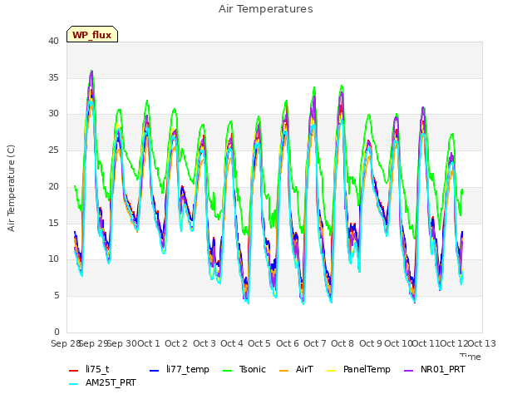The width and height of the screenshot is (532, 399).
Task: Click the y-axis tick label 15
Action: pos(53,223)
